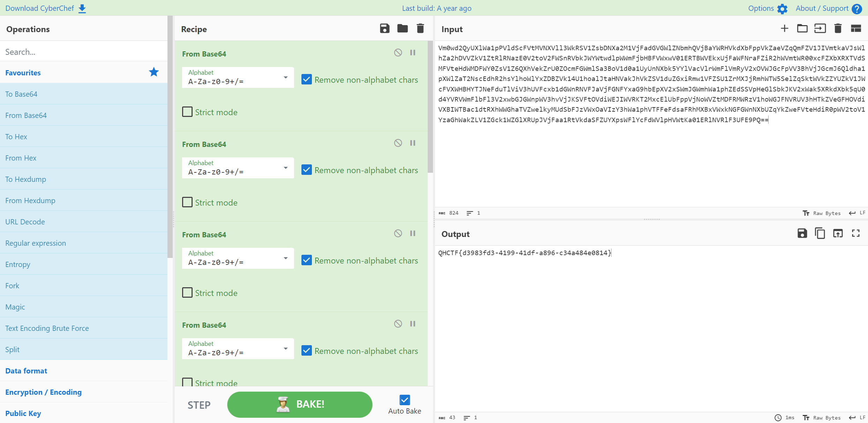
Task: Disable the first From Base64 operation
Action: pyautogui.click(x=398, y=53)
